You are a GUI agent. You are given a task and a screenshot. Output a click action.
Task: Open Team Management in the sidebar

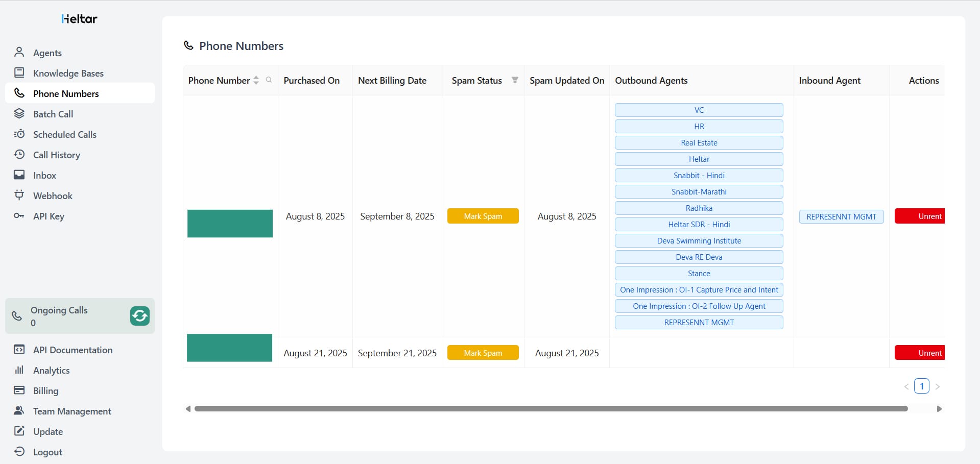click(71, 411)
